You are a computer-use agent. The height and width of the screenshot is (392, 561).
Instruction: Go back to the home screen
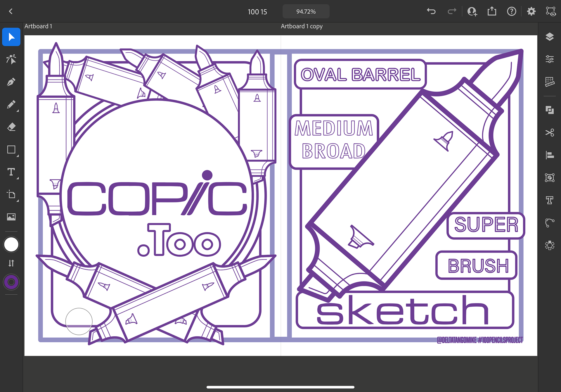click(11, 11)
